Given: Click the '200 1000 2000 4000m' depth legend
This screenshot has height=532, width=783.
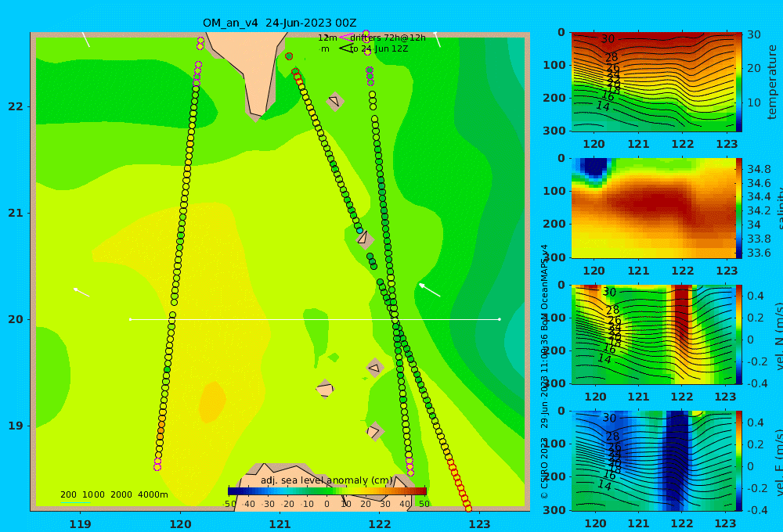Looking at the screenshot, I should (x=114, y=494).
